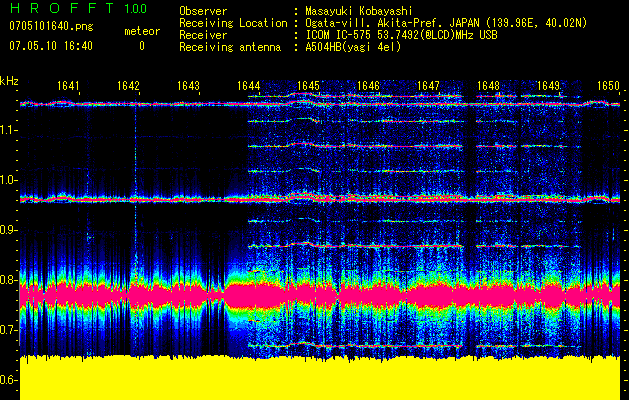
Task: Click the meteor counter label
Action: point(142,31)
